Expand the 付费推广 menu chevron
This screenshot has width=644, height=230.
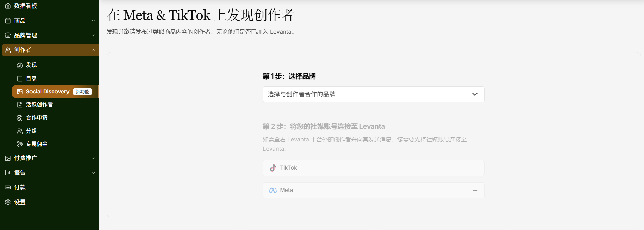click(94, 158)
